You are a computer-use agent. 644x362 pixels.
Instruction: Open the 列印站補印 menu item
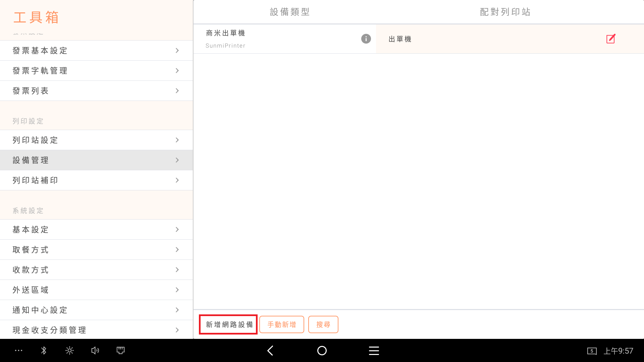[96, 180]
